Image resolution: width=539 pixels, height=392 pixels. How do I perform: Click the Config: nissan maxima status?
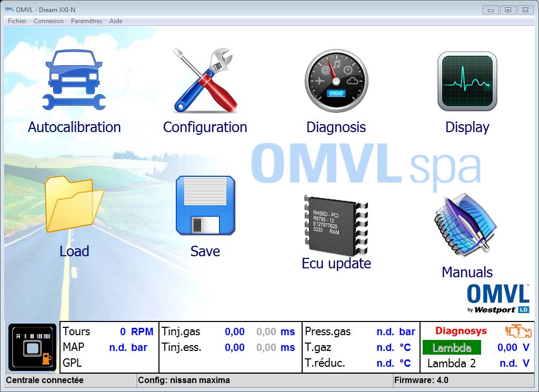pos(184,380)
